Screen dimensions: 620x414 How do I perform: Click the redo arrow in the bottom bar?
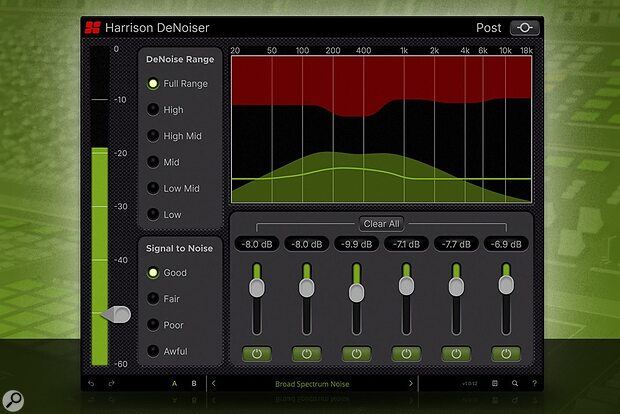pyautogui.click(x=112, y=383)
